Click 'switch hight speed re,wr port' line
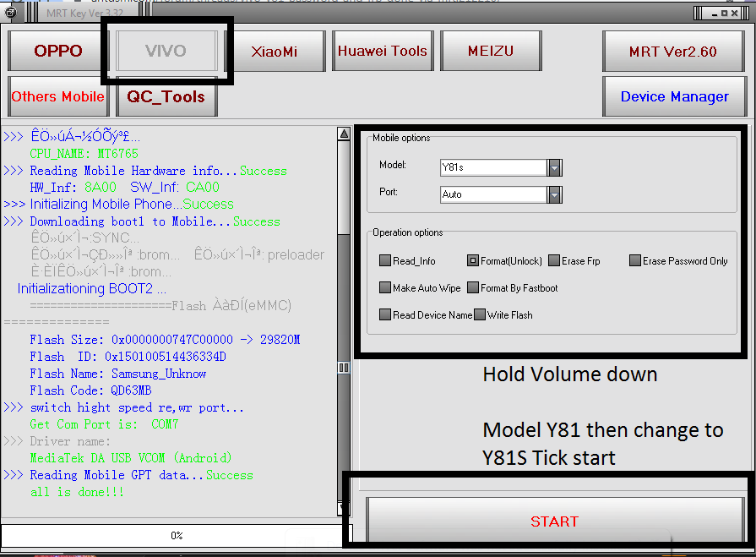 (x=123, y=408)
